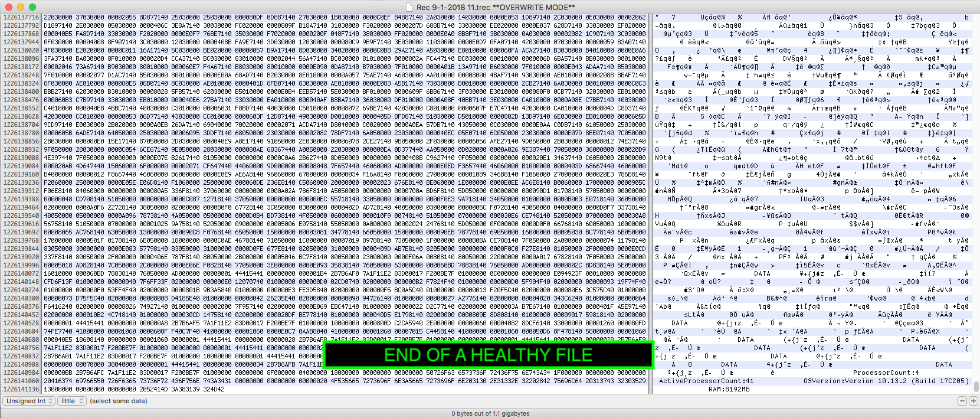
Task: Click hex word 6573736F in row 1226140984
Action: pos(472,373)
